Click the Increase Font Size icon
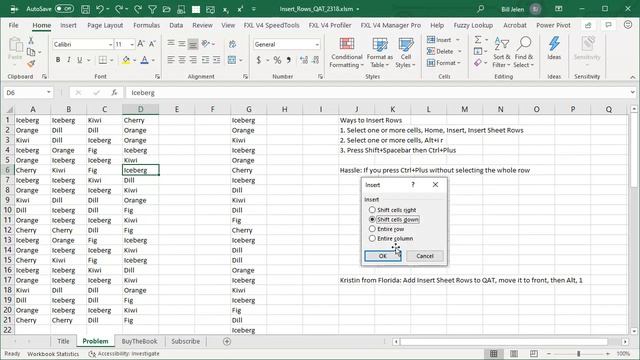This screenshot has width=640, height=360. pos(141,44)
